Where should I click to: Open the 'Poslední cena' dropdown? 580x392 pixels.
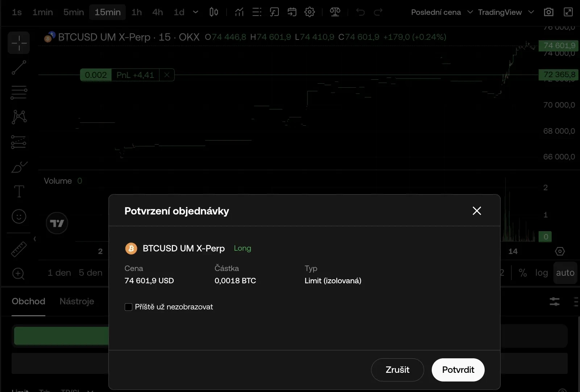pyautogui.click(x=442, y=12)
